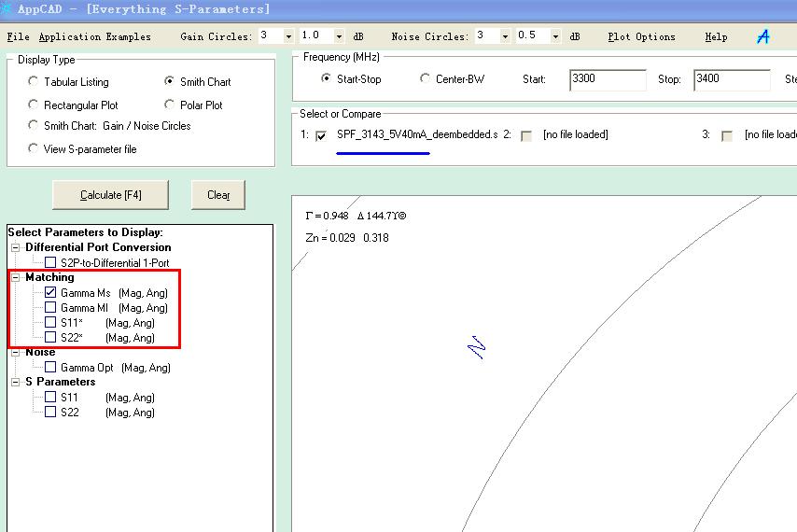
Task: Click the Calculate [F4] button
Action: tap(110, 195)
